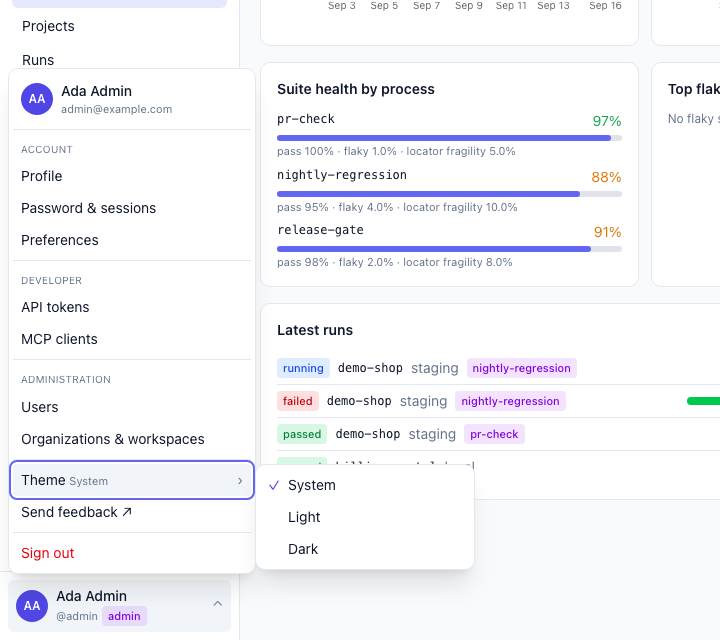The height and width of the screenshot is (640, 720).
Task: Click the Ada Admin avatar in menu header
Action: 37,99
